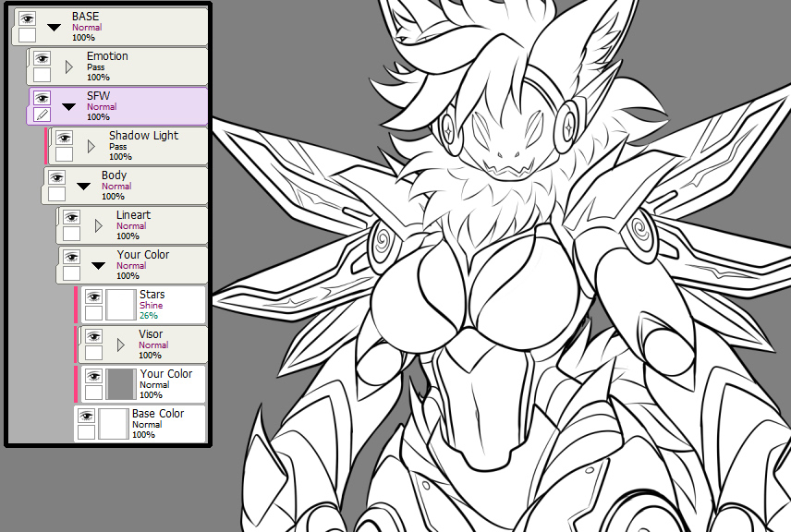Screen dimensions: 791x532
Task: Click the Pass blend mode on Emotion
Action: pos(96,67)
